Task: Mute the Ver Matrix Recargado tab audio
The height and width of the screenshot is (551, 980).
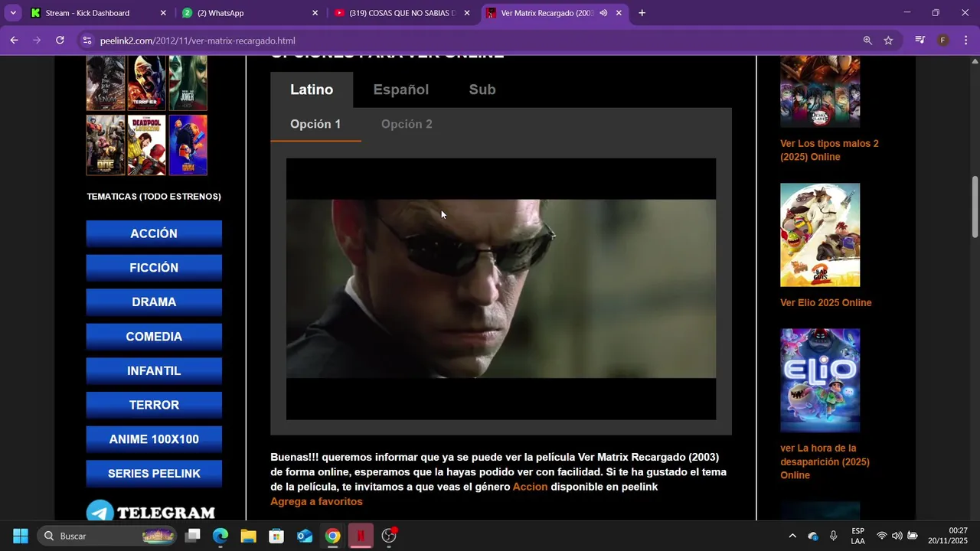Action: coord(603,13)
